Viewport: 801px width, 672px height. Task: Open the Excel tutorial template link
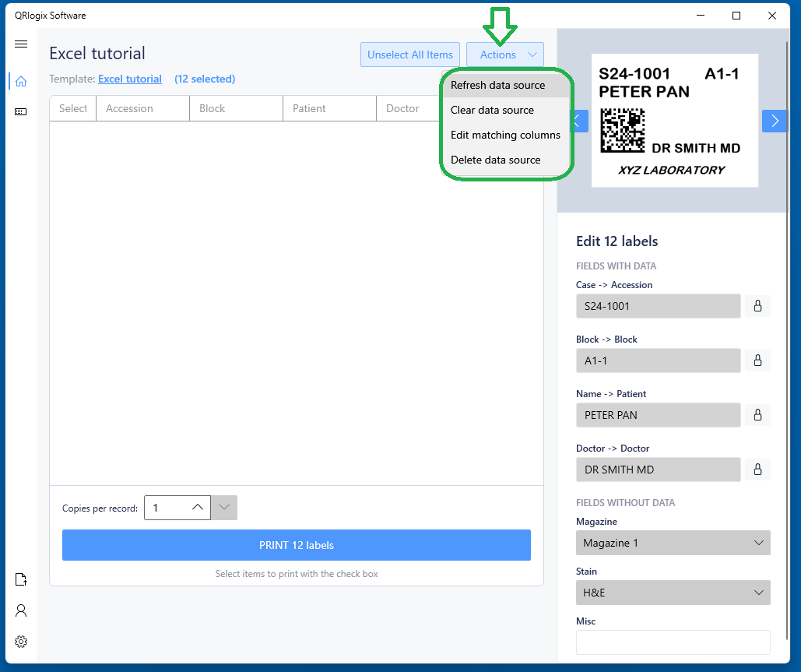pyautogui.click(x=130, y=79)
